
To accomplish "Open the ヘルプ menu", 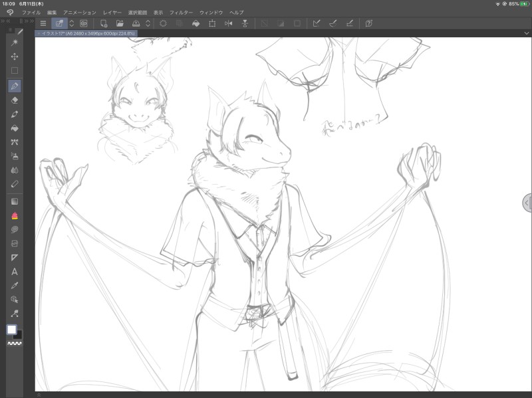I will click(x=237, y=13).
